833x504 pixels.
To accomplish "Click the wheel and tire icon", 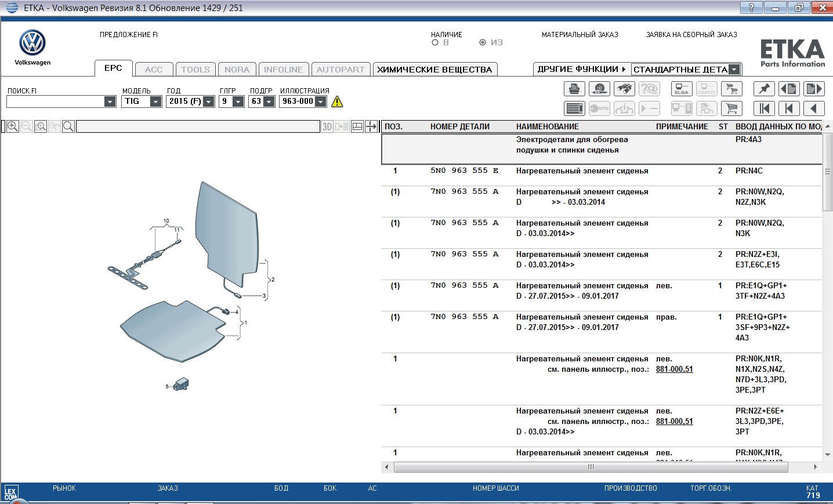I will click(x=599, y=89).
